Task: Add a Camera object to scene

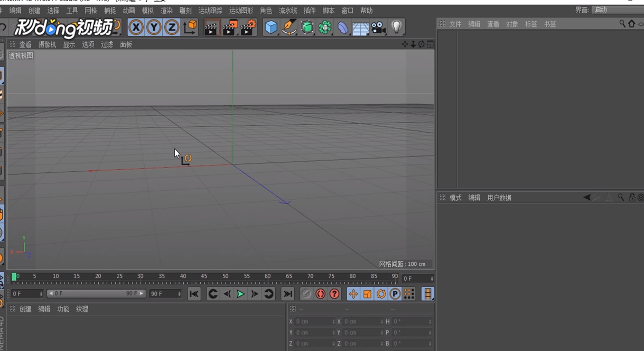Action: 378,27
